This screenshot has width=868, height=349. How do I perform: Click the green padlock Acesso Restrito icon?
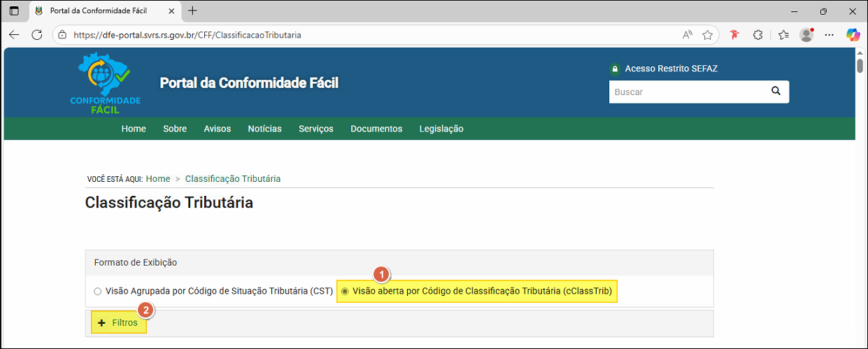(x=615, y=69)
